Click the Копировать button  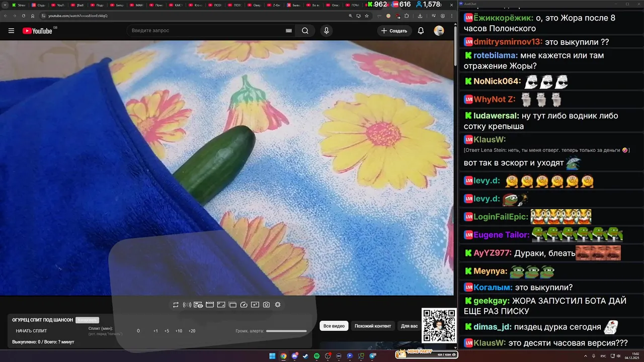(87, 320)
